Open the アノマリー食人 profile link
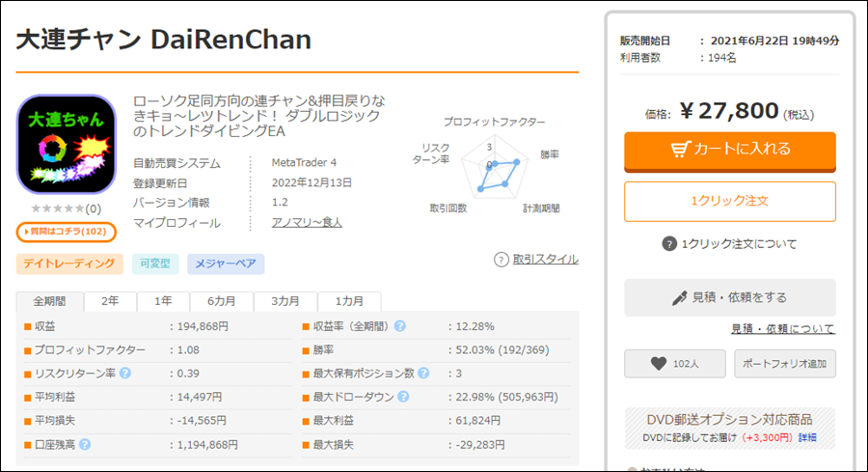Viewport: 868px width, 472px height. pos(307,223)
